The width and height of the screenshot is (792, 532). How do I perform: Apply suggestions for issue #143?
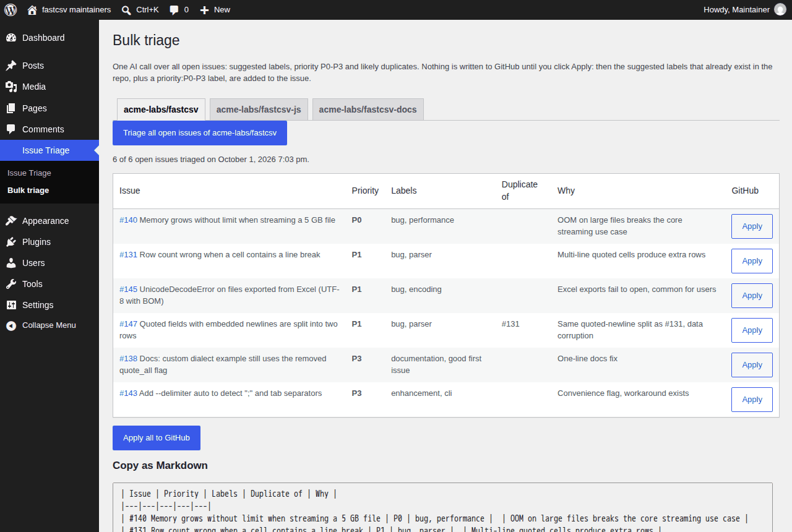coord(752,400)
